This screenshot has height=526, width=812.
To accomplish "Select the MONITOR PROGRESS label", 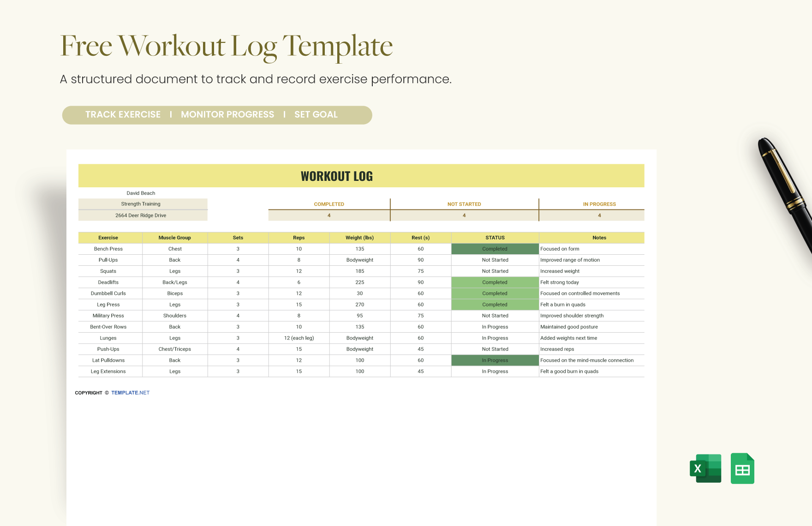I will 228,114.
